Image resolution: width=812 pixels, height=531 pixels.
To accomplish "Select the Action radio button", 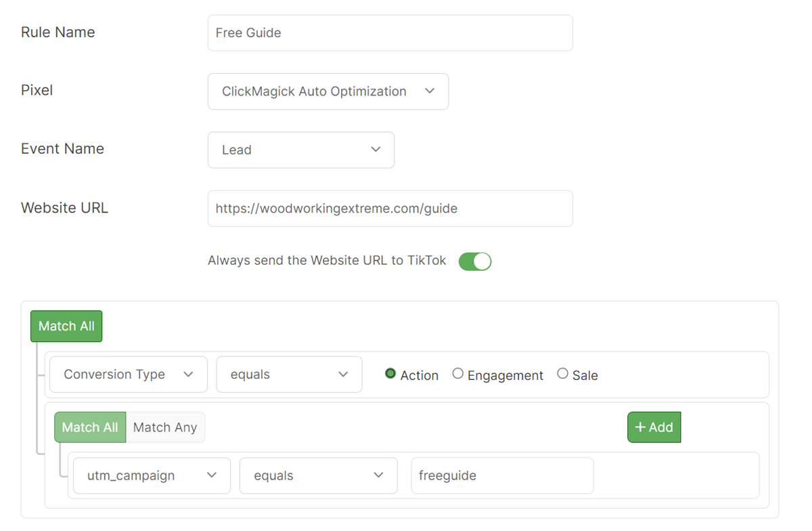I will click(390, 374).
